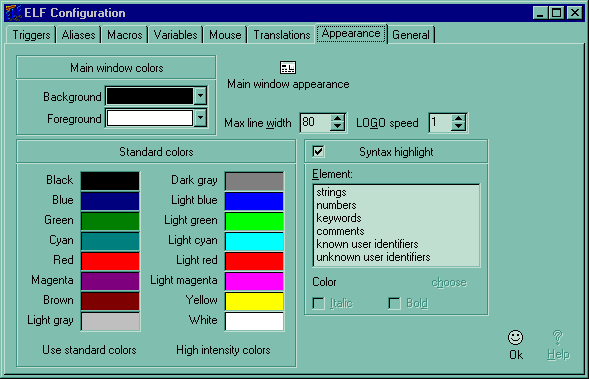589x379 pixels.
Task: Click the white Foreground color field
Action: click(x=150, y=118)
